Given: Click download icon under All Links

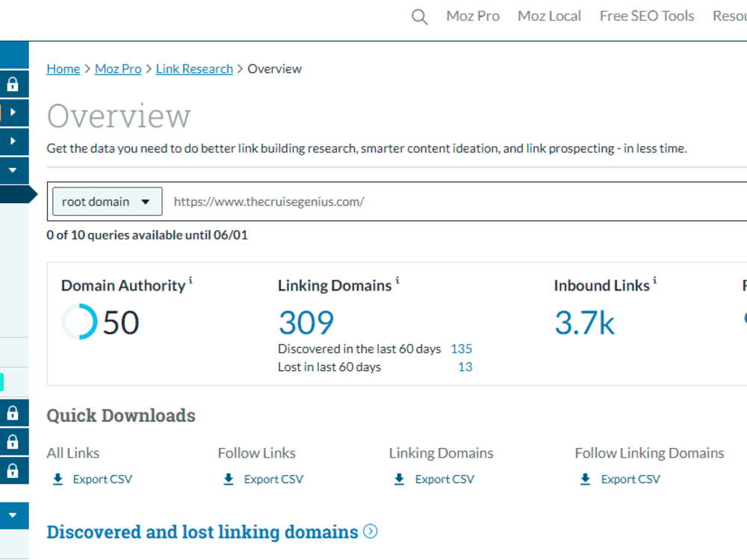Looking at the screenshot, I should 58,479.
